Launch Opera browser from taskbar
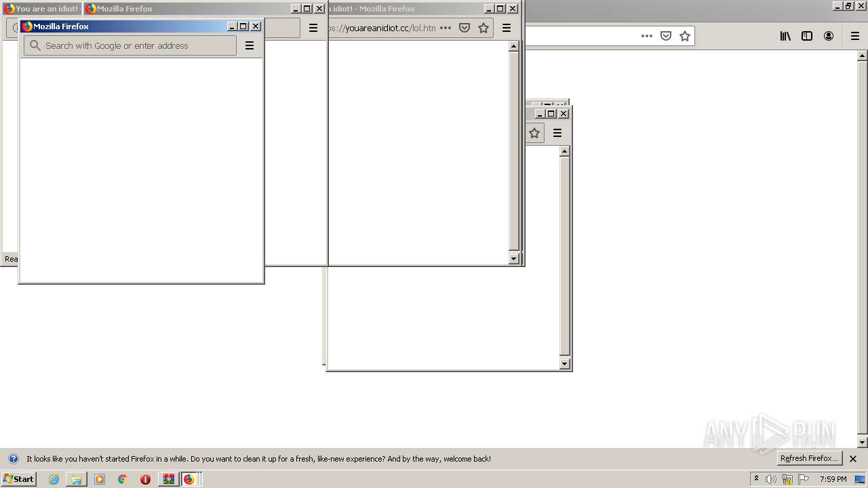Screen dimensions: 868x488 [145, 479]
